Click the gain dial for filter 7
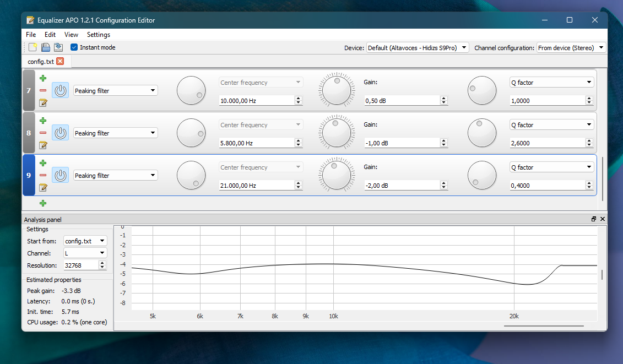 337,91
